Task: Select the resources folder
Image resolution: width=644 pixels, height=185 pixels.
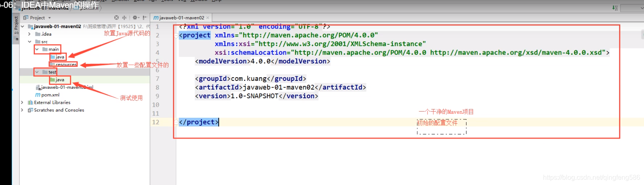Action: click(x=63, y=65)
